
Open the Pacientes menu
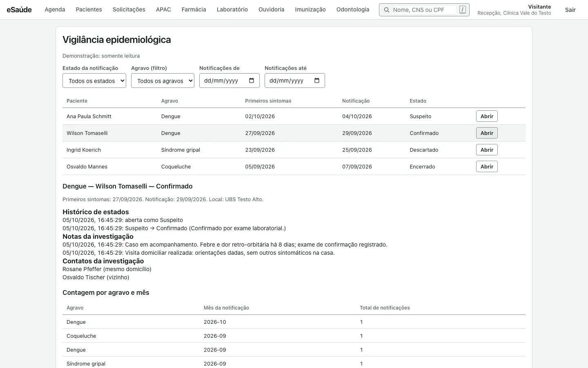[x=89, y=9]
